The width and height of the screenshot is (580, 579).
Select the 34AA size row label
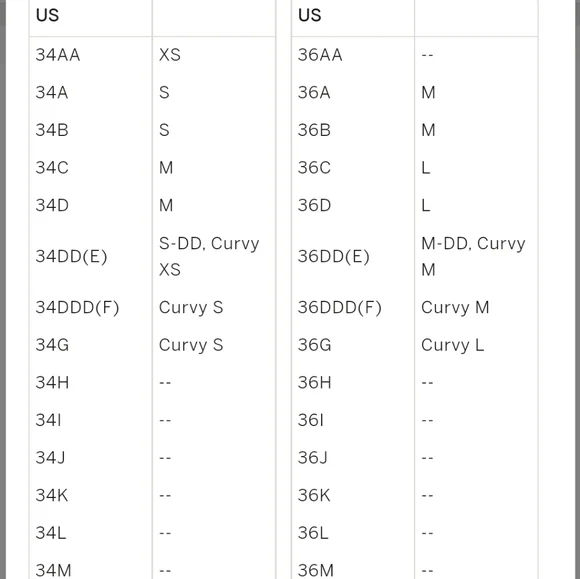[58, 55]
